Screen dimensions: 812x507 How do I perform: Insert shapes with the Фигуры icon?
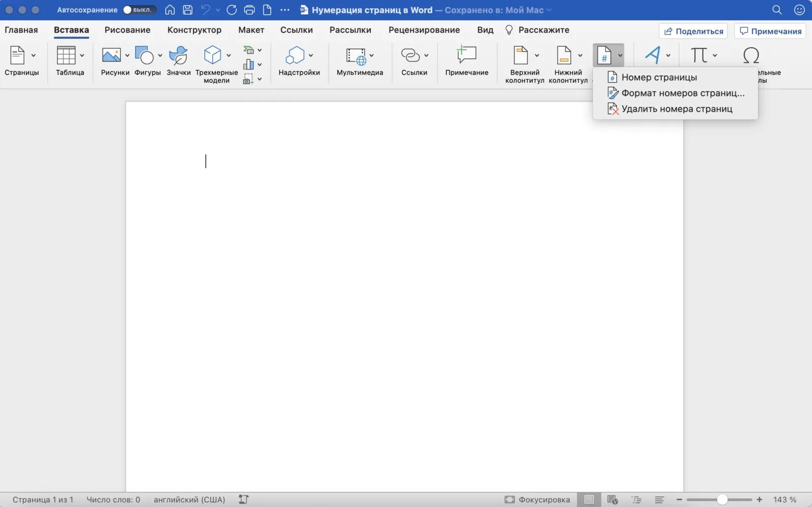pyautogui.click(x=145, y=55)
